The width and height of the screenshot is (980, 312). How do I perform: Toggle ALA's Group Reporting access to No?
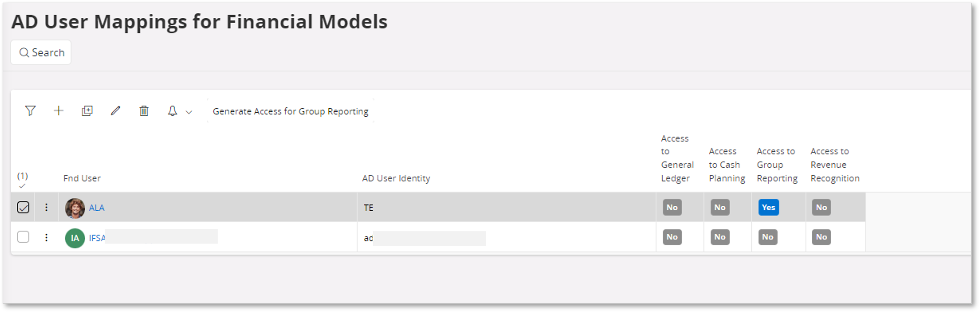coord(768,207)
